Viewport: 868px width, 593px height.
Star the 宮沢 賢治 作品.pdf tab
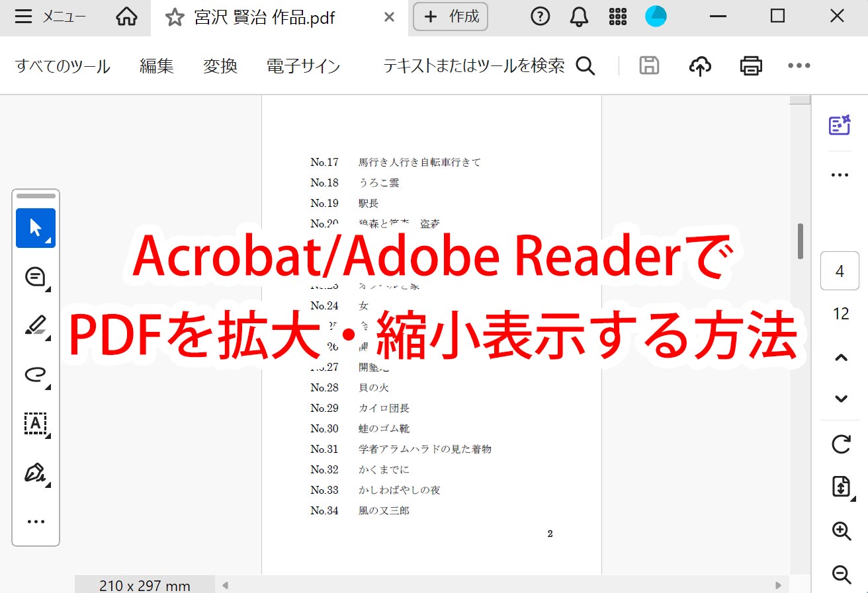(175, 17)
